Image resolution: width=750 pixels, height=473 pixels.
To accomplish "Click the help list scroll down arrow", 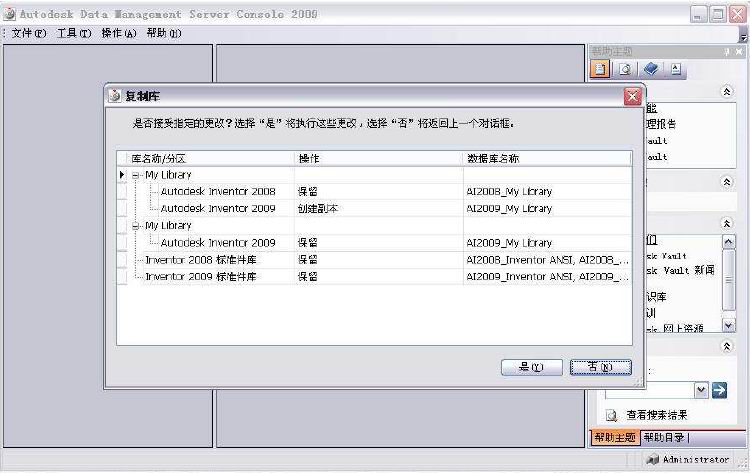I will point(728,325).
